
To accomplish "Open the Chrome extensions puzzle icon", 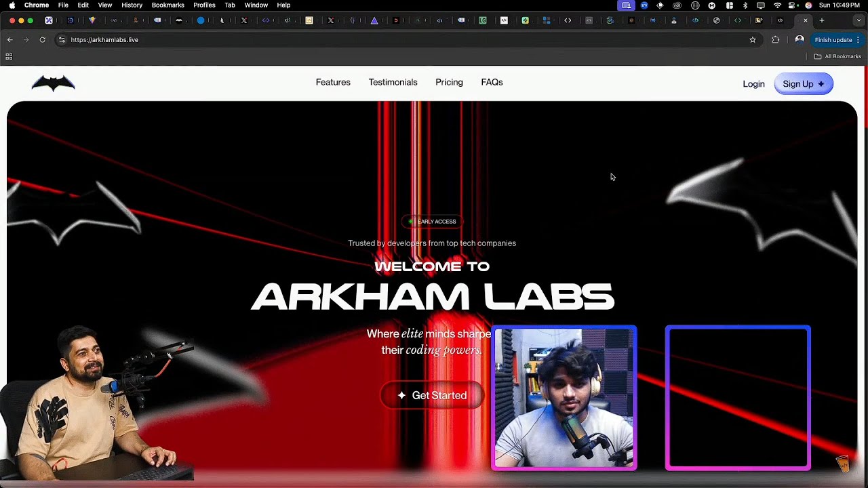I will click(x=776, y=40).
